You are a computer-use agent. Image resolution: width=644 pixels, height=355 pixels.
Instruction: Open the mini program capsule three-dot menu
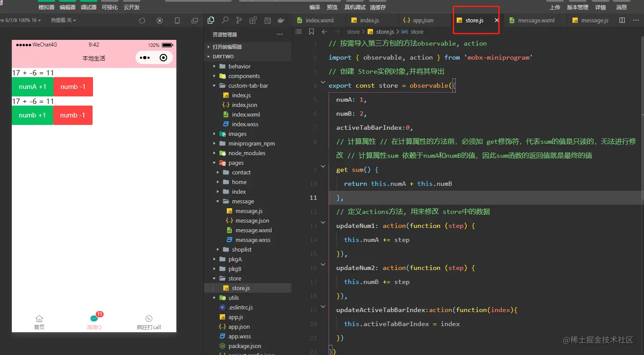145,58
